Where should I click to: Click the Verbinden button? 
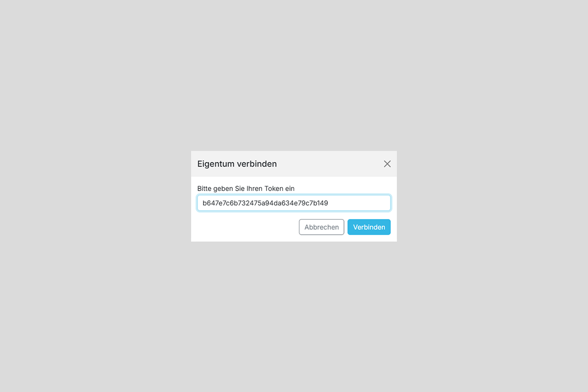tap(369, 227)
